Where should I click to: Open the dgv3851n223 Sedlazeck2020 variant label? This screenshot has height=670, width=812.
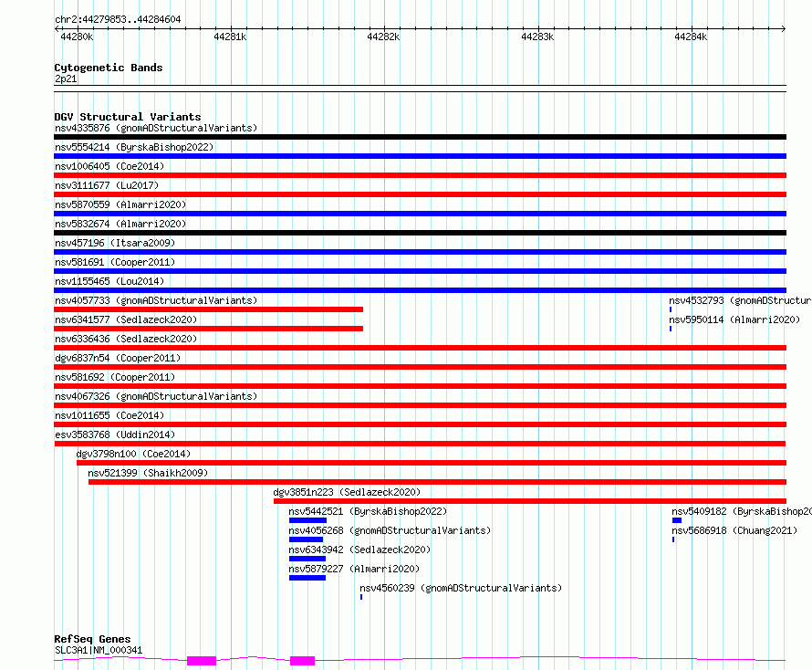(347, 492)
